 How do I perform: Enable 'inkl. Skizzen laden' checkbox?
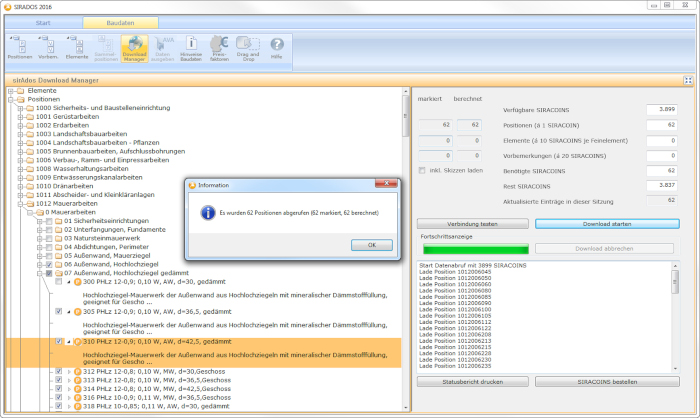(422, 169)
